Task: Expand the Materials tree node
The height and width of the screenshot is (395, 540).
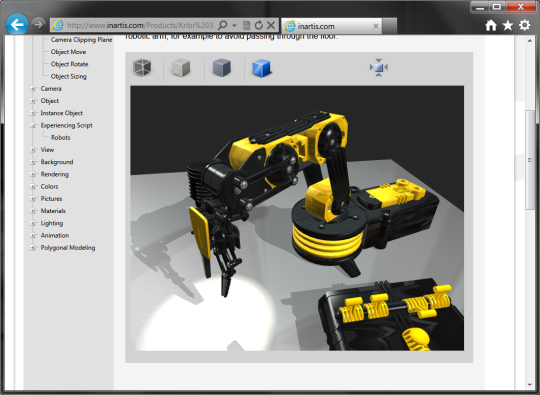Action: [32, 211]
